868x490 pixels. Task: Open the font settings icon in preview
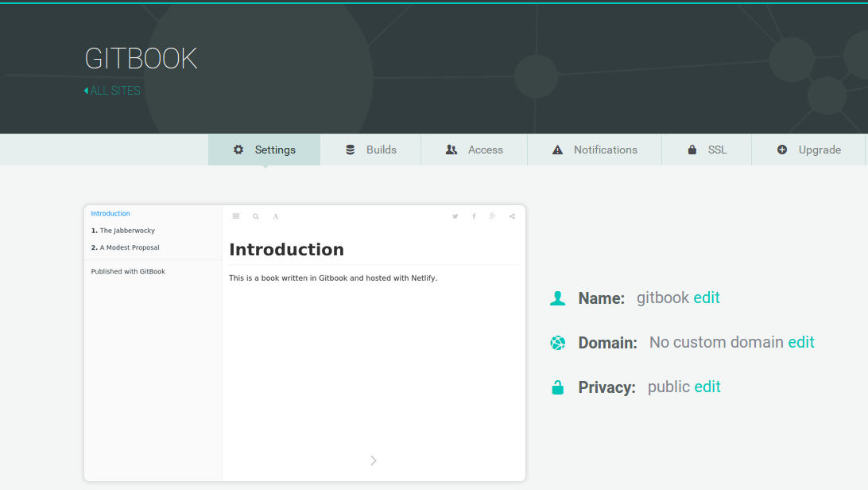[275, 216]
